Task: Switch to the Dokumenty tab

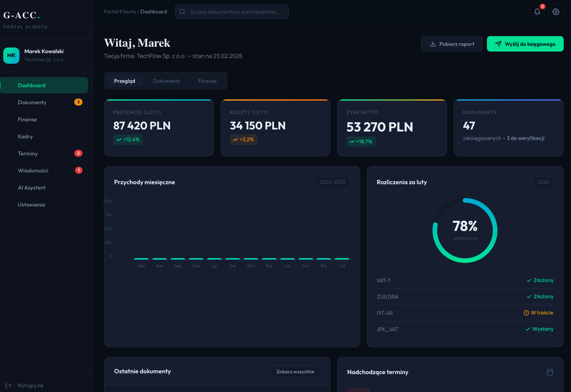Action: pyautogui.click(x=167, y=81)
